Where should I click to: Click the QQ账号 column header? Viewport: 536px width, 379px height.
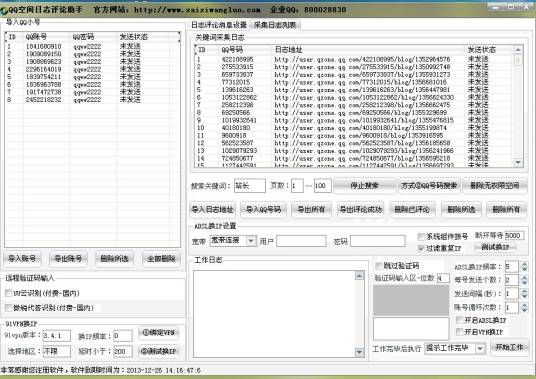click(x=46, y=37)
